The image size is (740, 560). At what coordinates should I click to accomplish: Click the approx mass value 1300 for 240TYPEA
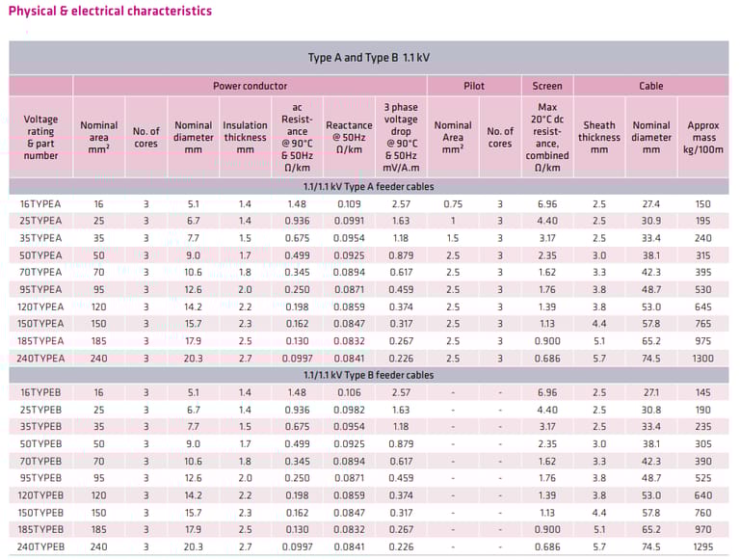tap(703, 358)
